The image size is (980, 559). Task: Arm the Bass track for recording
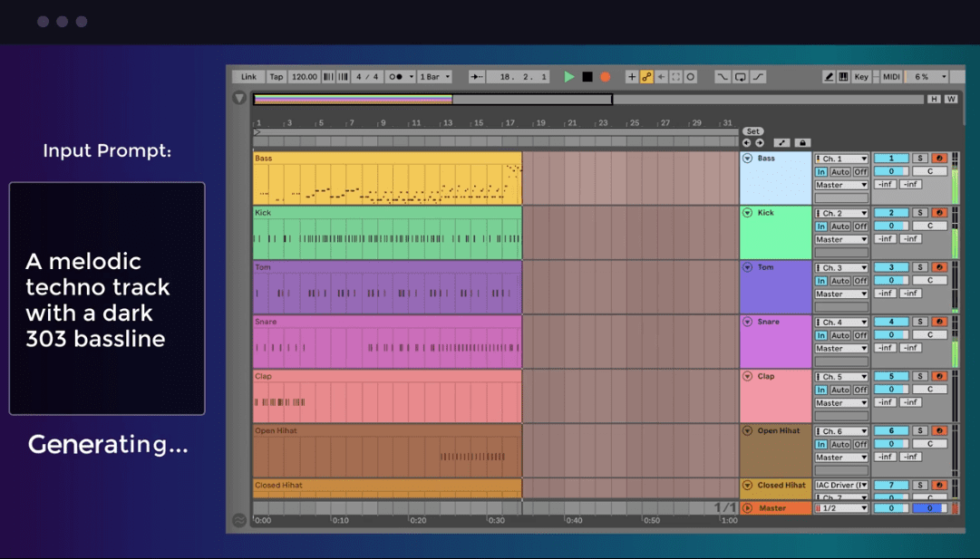pos(938,159)
